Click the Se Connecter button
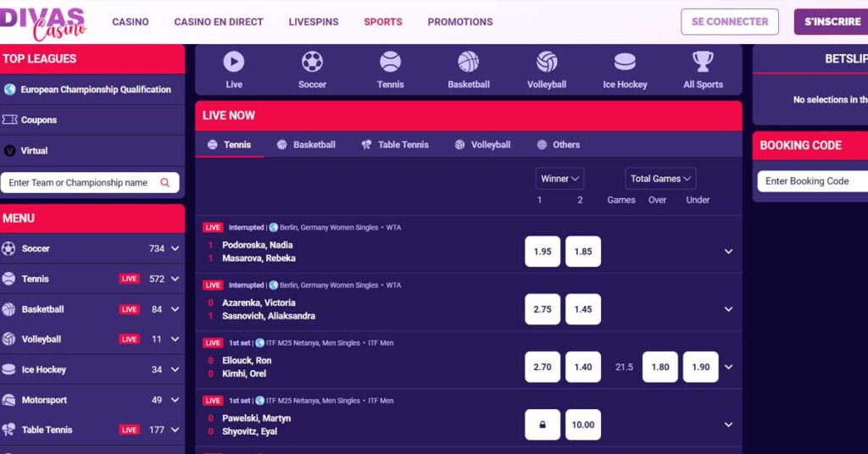The width and height of the screenshot is (868, 454). 730,21
